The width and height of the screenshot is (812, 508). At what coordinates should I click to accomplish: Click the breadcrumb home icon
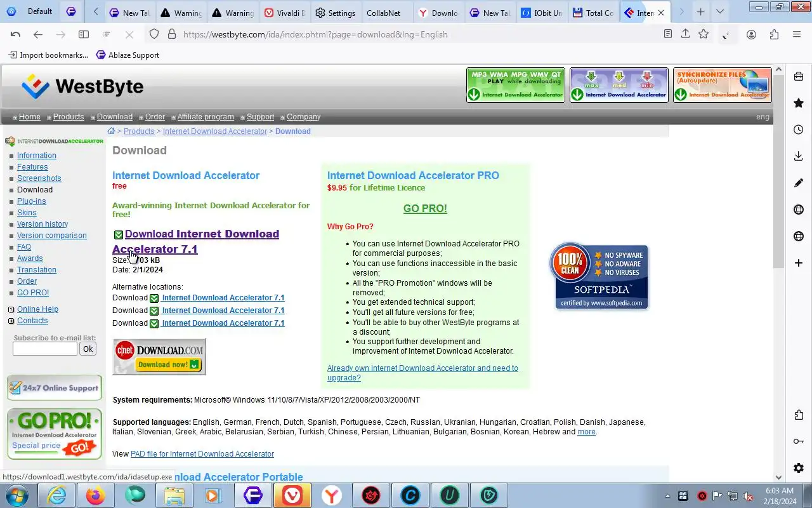coord(111,131)
